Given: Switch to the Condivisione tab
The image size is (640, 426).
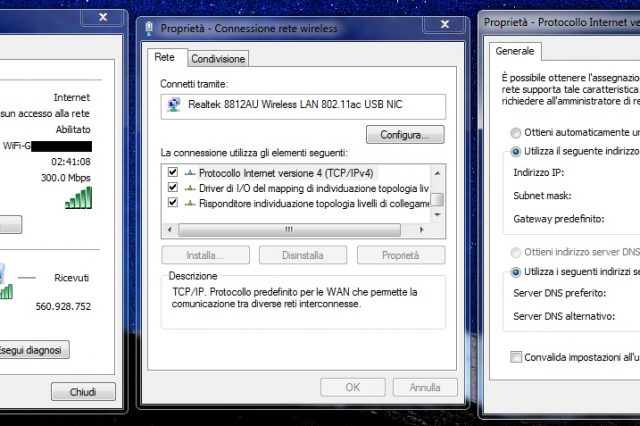Looking at the screenshot, I should (218, 59).
